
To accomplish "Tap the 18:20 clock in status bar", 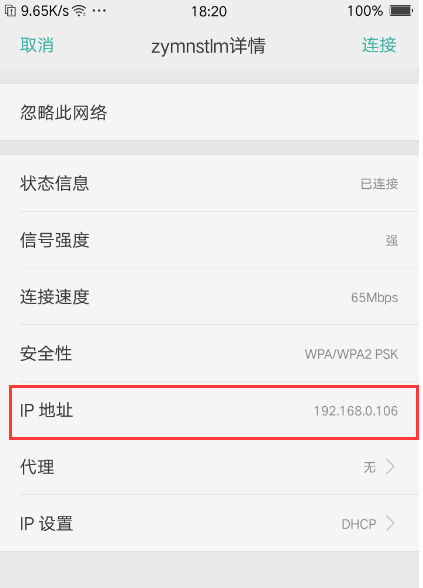I will (x=209, y=11).
